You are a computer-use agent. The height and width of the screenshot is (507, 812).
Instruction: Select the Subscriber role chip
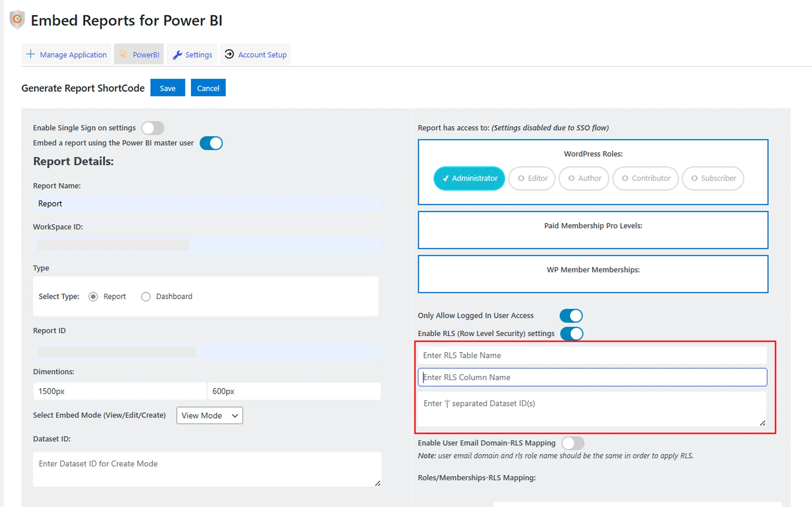[x=713, y=178]
